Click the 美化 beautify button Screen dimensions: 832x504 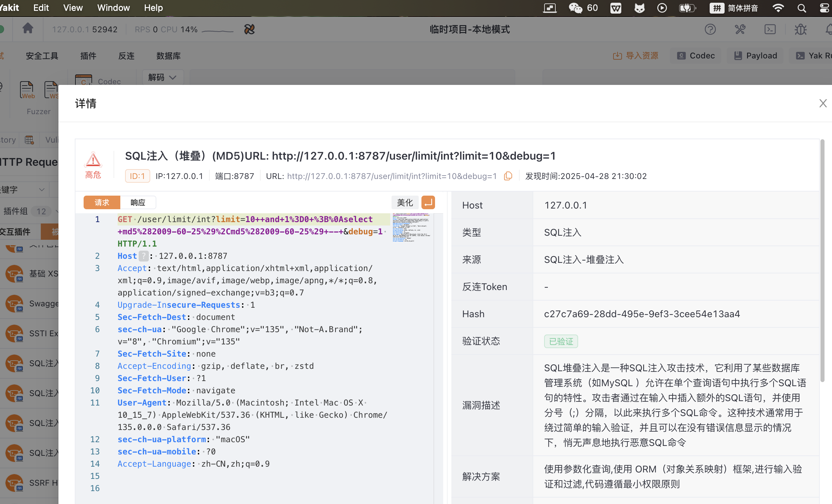tap(405, 202)
